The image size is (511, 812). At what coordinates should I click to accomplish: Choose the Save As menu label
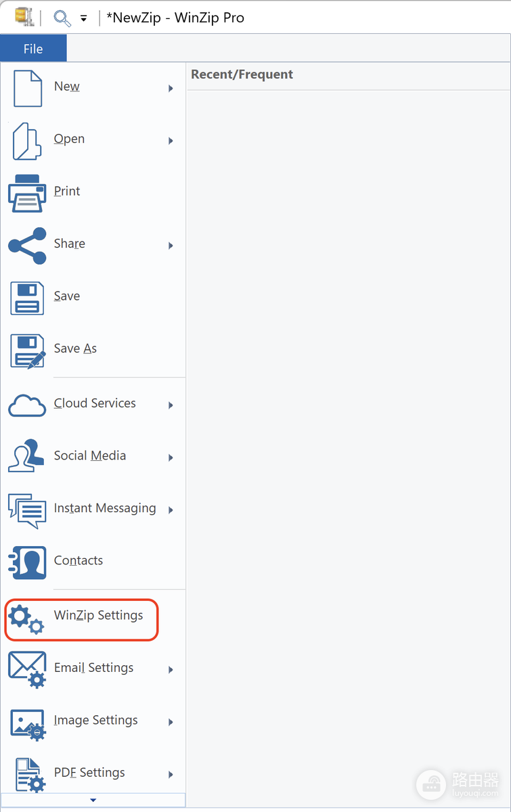click(x=75, y=348)
